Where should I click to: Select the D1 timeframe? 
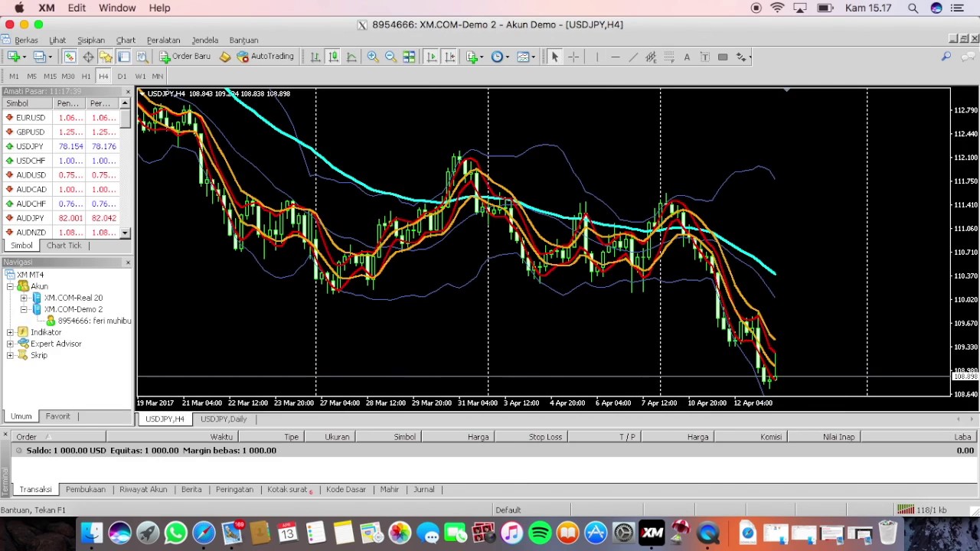pyautogui.click(x=122, y=77)
